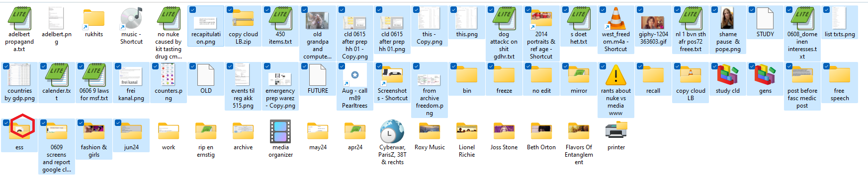Select the adelbert propaganda.txt file
The image size is (868, 180).
(x=19, y=18)
